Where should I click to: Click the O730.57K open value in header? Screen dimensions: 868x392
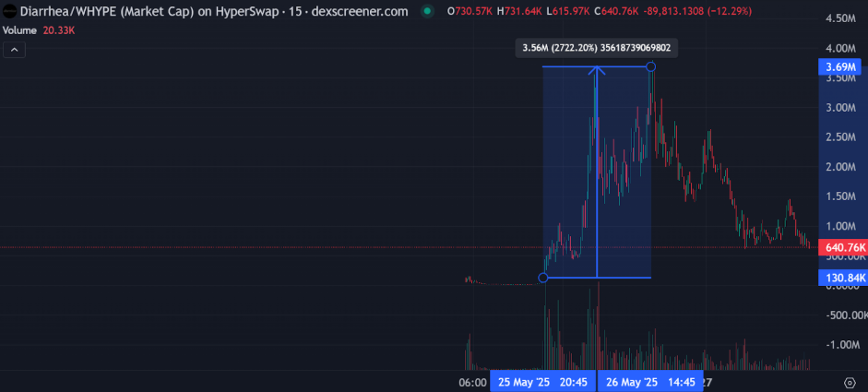pyautogui.click(x=470, y=12)
